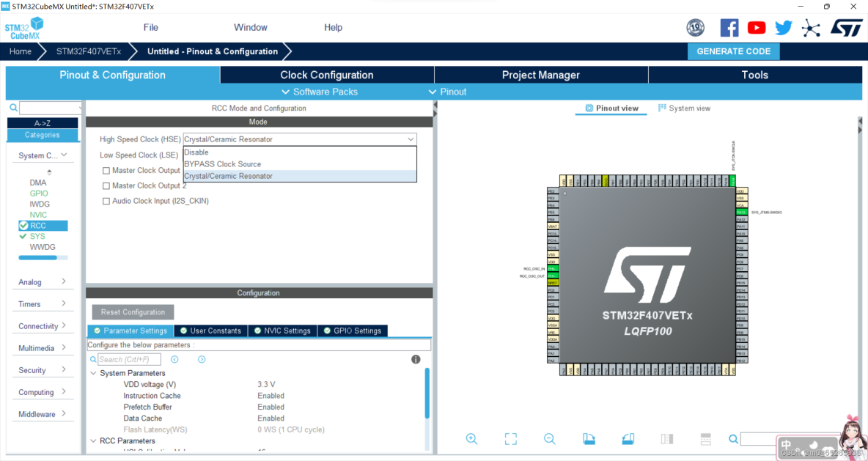The image size is (868, 461).
Task: Enable Master Clock Output checkbox
Action: click(106, 170)
